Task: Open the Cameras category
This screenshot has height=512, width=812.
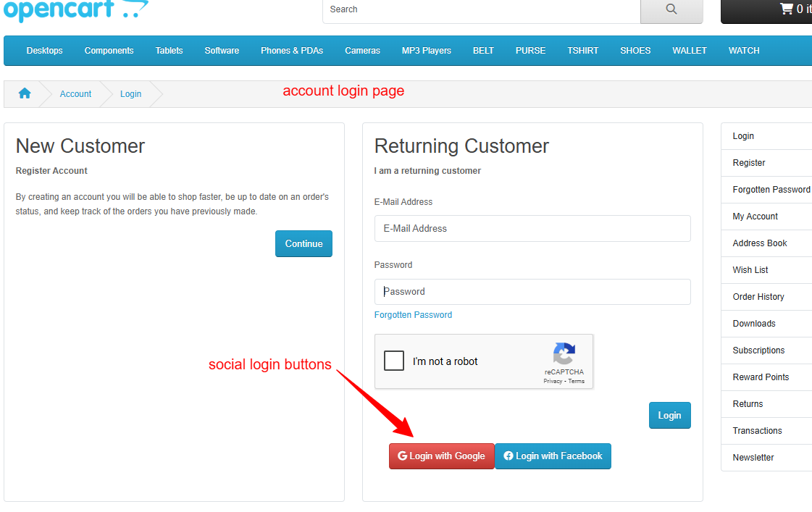Action: (362, 51)
